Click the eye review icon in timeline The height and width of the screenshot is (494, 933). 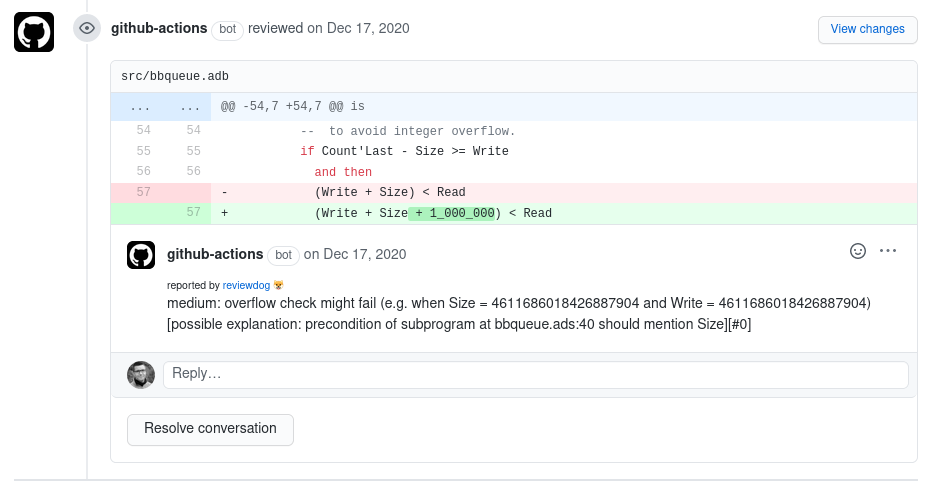coord(87,28)
